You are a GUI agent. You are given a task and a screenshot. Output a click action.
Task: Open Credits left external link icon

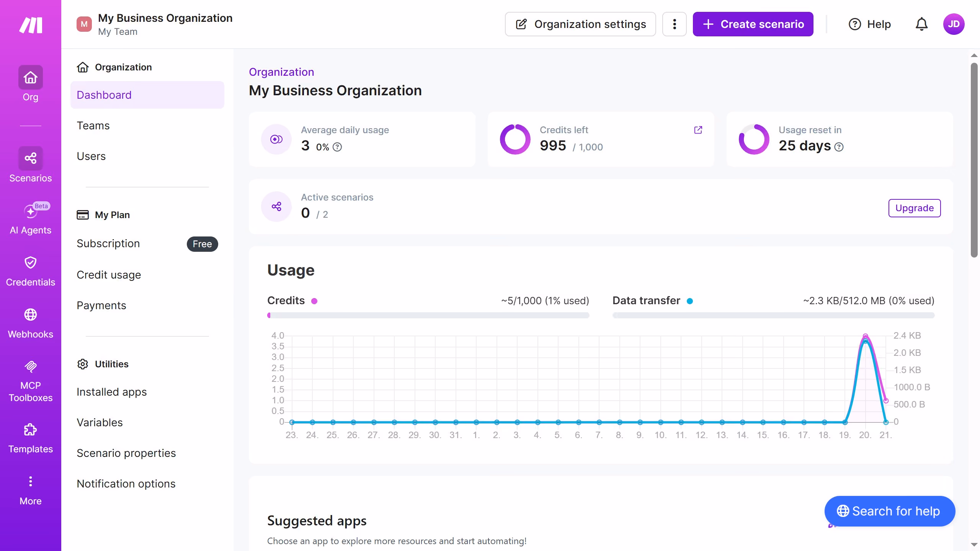pos(698,130)
